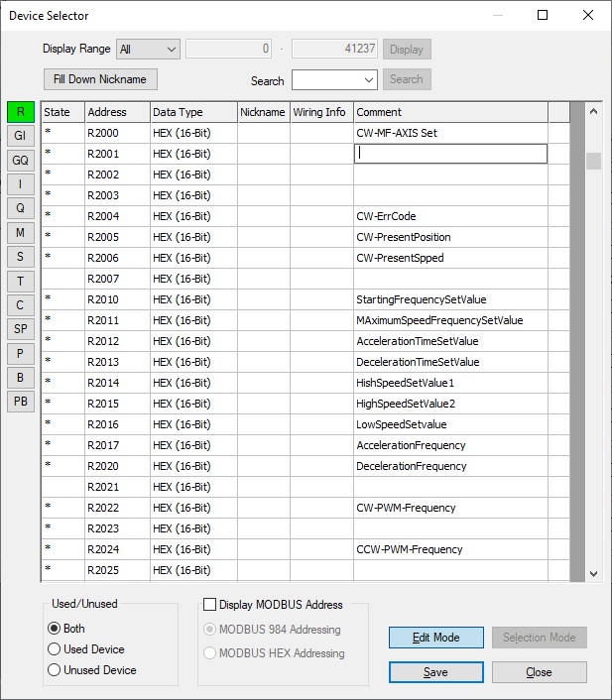Switch to the C device tab
This screenshot has height=700, width=612.
click(x=21, y=305)
